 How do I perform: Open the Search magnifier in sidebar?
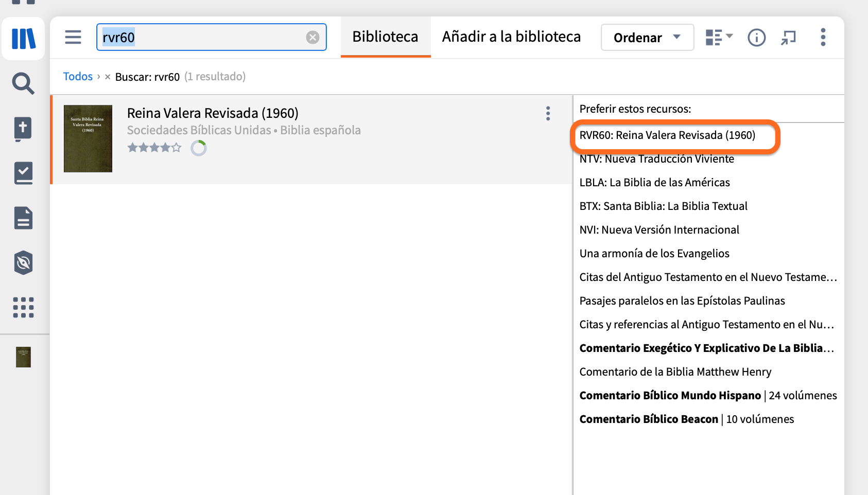(x=23, y=83)
